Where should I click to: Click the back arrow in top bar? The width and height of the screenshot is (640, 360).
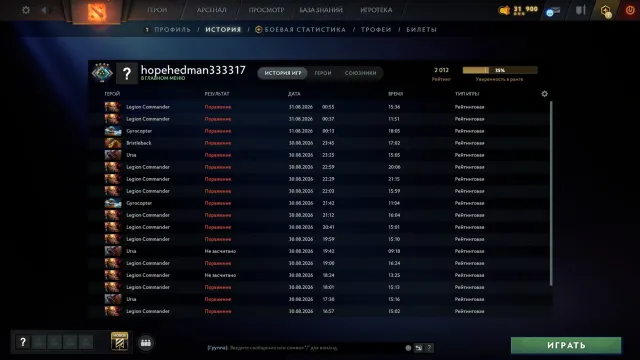[44, 10]
